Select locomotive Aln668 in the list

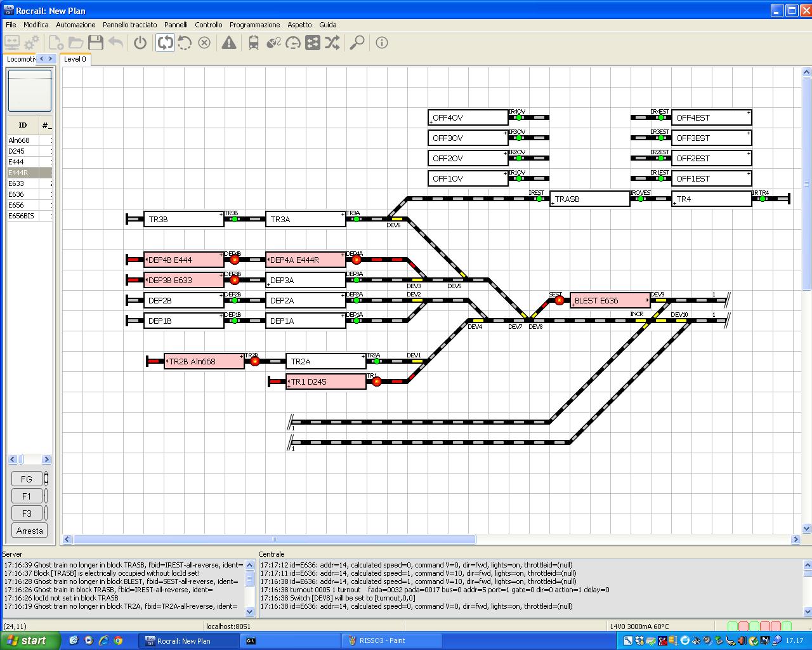(x=30, y=140)
